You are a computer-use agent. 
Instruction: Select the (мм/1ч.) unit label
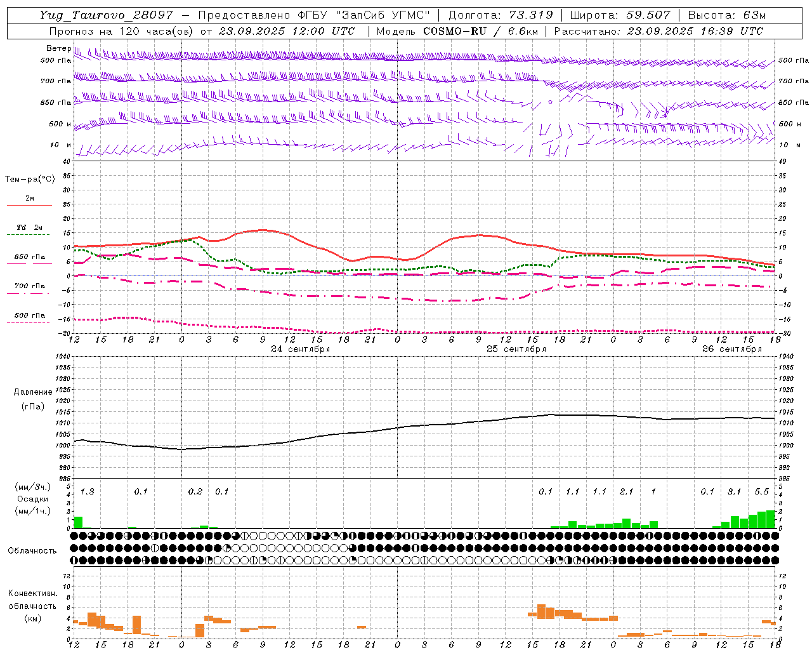pos(32,511)
